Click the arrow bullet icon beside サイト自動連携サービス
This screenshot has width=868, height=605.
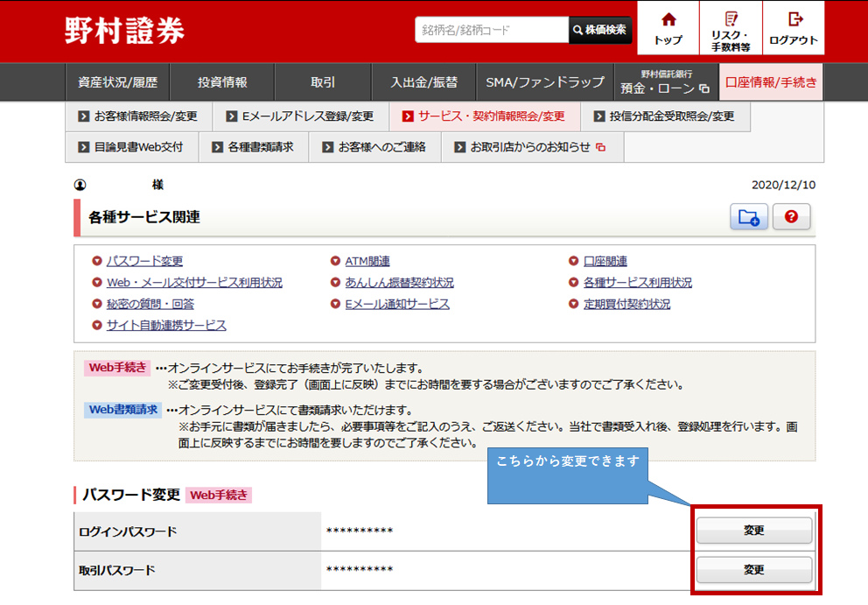[x=97, y=325]
